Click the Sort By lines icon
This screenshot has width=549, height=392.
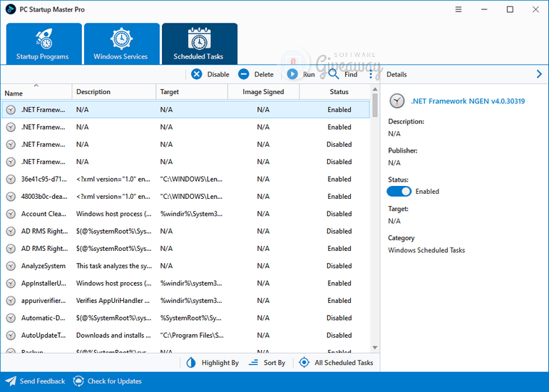(x=253, y=363)
